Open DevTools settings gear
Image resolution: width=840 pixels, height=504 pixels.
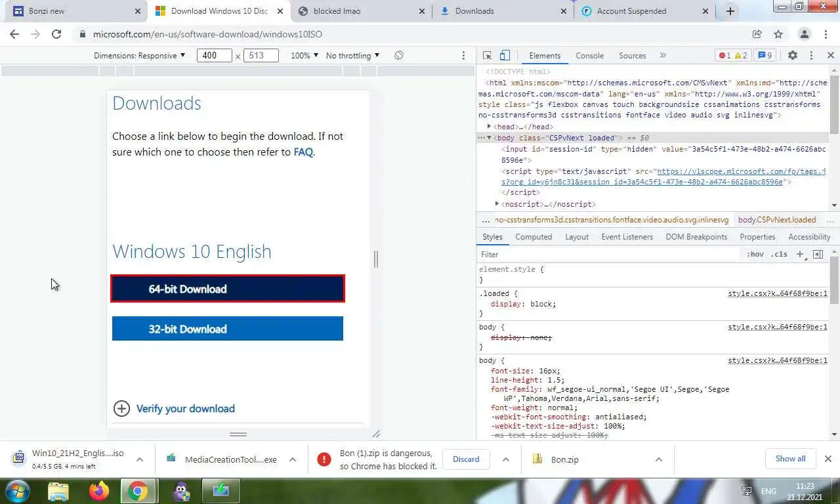point(792,56)
